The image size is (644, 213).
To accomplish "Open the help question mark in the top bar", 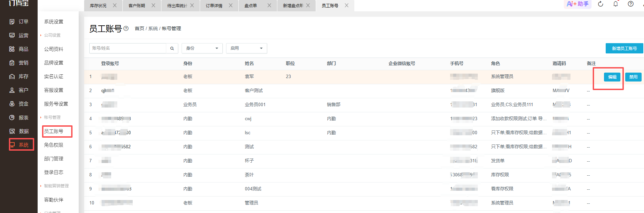I will pos(631,4).
